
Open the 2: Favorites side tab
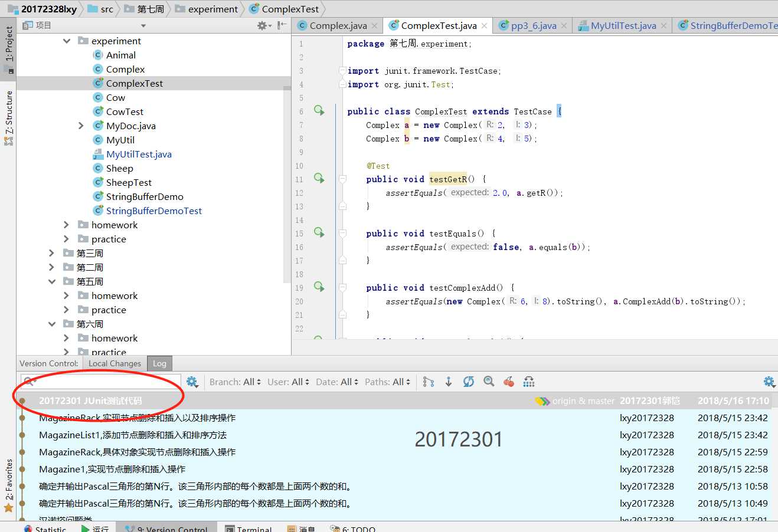[8, 485]
